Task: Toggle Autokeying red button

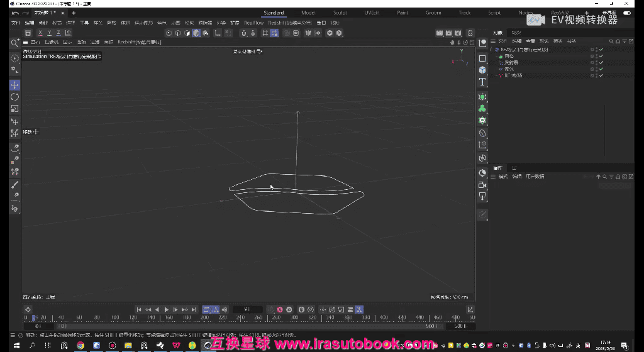Action: (280, 310)
